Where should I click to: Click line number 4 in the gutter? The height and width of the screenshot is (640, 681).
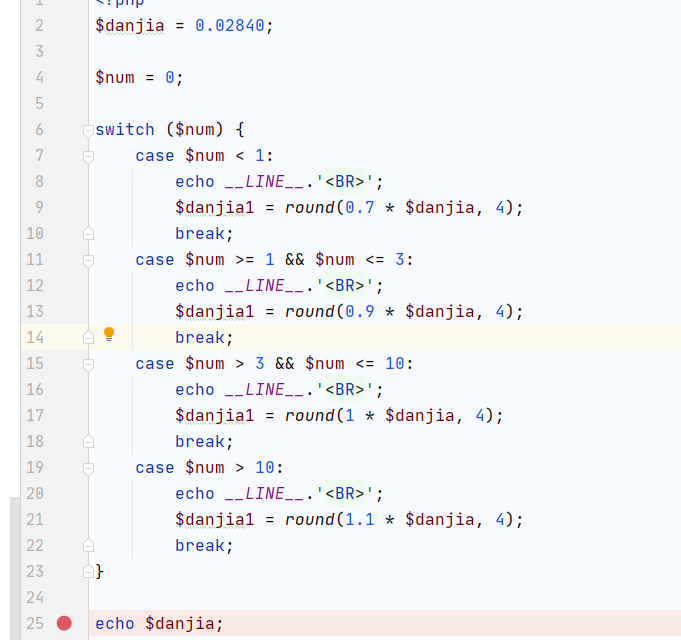(x=39, y=78)
